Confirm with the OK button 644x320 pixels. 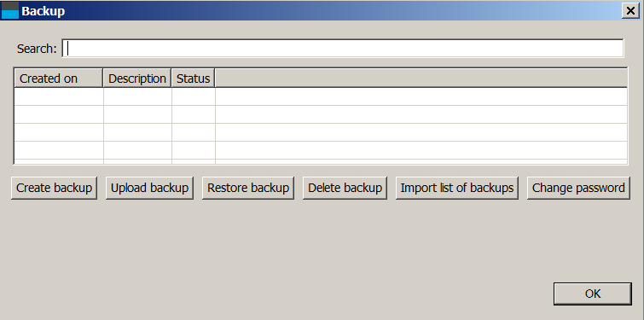593,294
